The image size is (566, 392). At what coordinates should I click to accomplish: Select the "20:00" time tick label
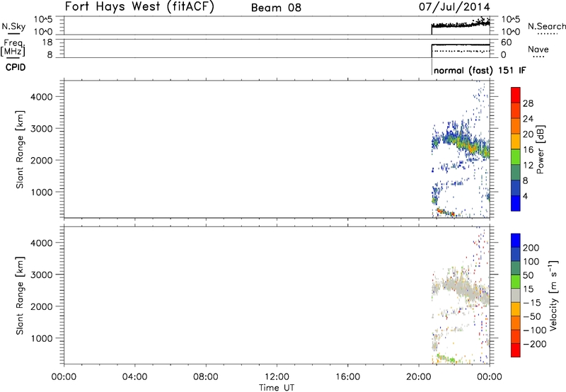[x=419, y=377]
